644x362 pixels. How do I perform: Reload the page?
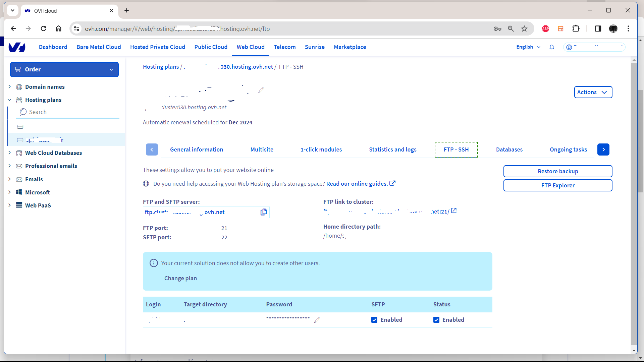coord(43,29)
